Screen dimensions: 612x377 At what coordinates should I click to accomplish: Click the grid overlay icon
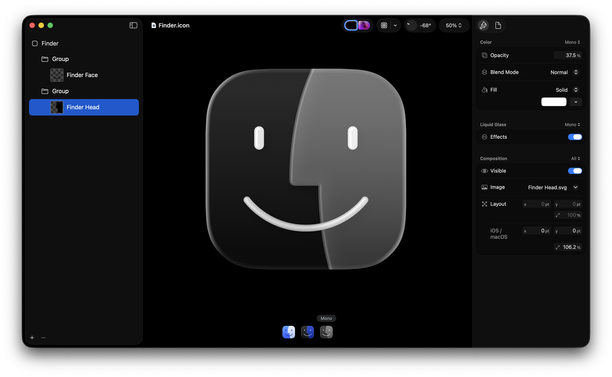pyautogui.click(x=384, y=25)
